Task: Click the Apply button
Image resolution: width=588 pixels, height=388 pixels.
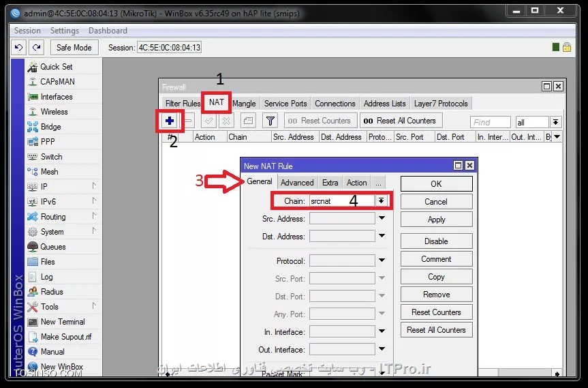Action: pos(436,220)
